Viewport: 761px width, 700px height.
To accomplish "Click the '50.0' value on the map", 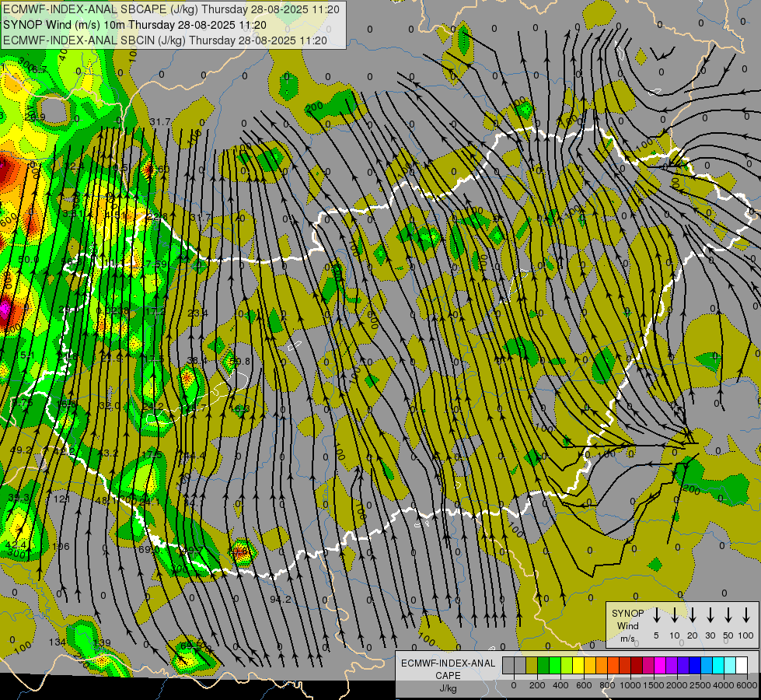I will [x=28, y=260].
